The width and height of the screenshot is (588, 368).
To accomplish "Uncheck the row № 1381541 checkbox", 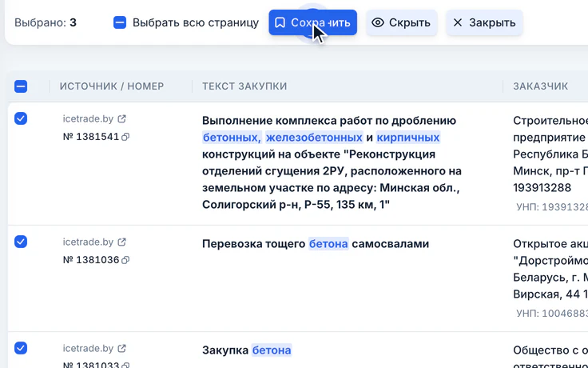I will (21, 118).
